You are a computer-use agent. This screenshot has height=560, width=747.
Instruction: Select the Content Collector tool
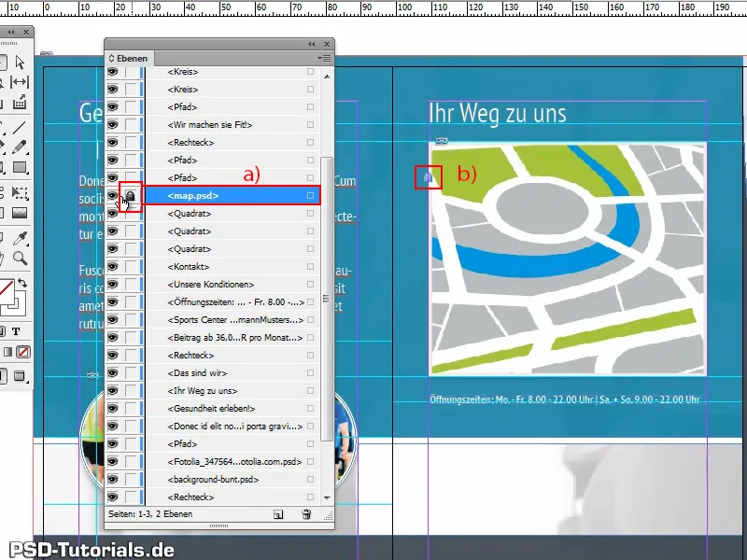pyautogui.click(x=20, y=102)
